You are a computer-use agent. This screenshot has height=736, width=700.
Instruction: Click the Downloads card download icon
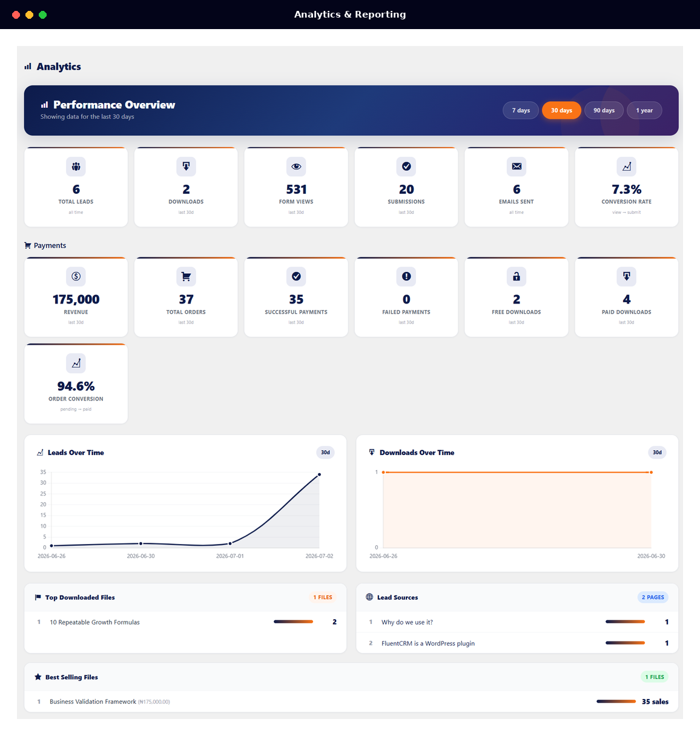186,167
